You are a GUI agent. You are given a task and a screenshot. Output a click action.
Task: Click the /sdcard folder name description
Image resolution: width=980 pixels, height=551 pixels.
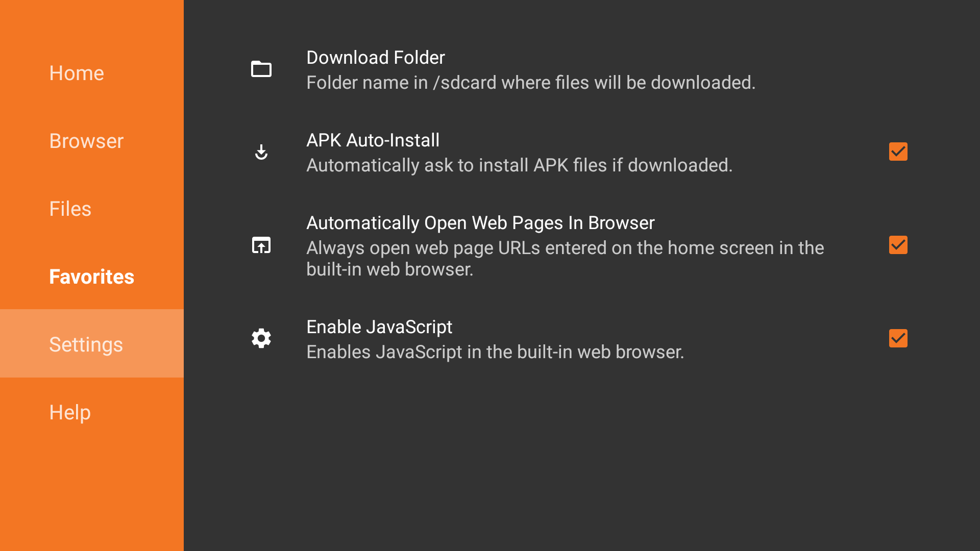coord(530,83)
